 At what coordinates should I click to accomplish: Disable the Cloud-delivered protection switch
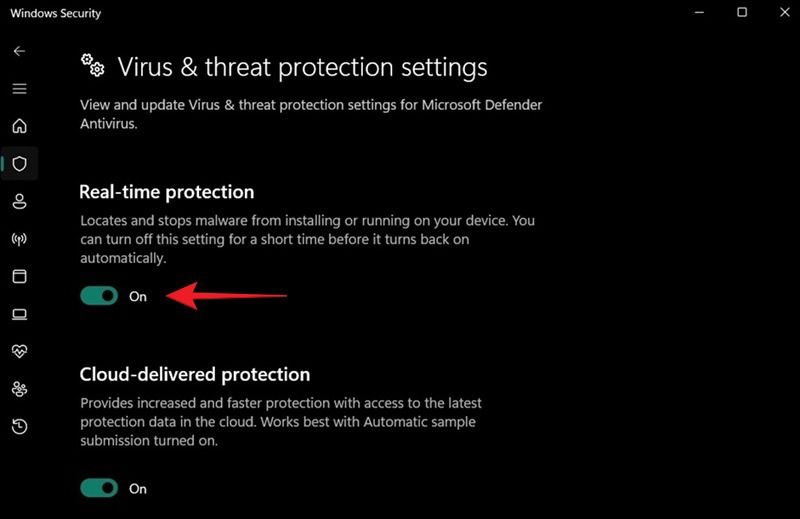[99, 488]
